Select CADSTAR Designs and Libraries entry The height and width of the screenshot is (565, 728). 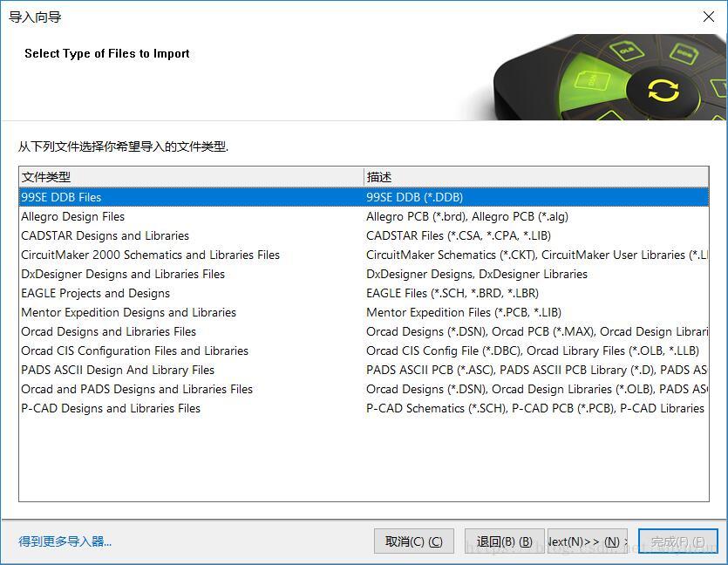[105, 235]
